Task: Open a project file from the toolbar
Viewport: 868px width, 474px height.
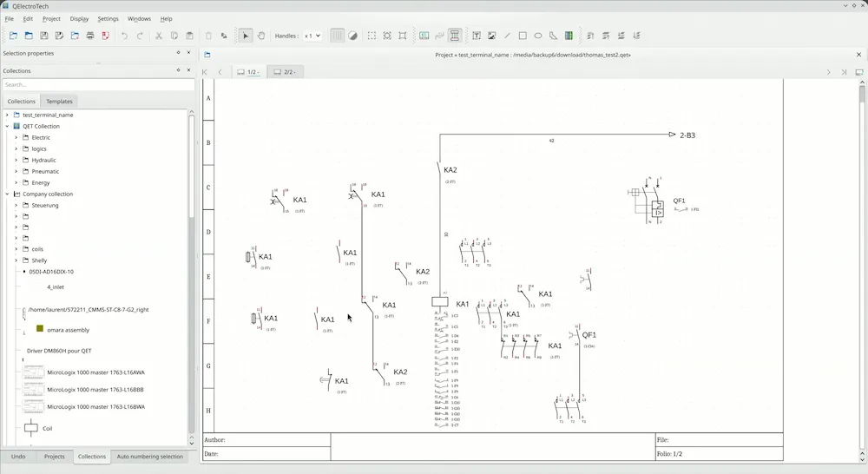Action: [x=29, y=36]
